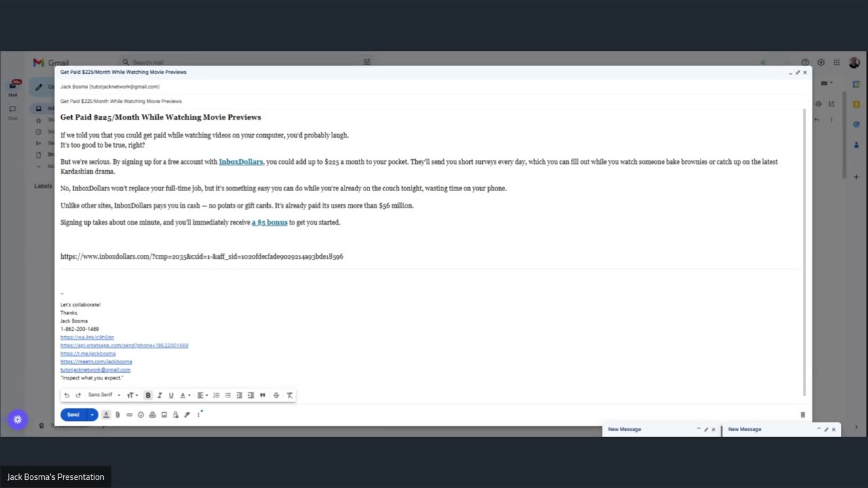Toggle the formatting options bar
The height and width of the screenshot is (488, 868).
[x=106, y=415]
